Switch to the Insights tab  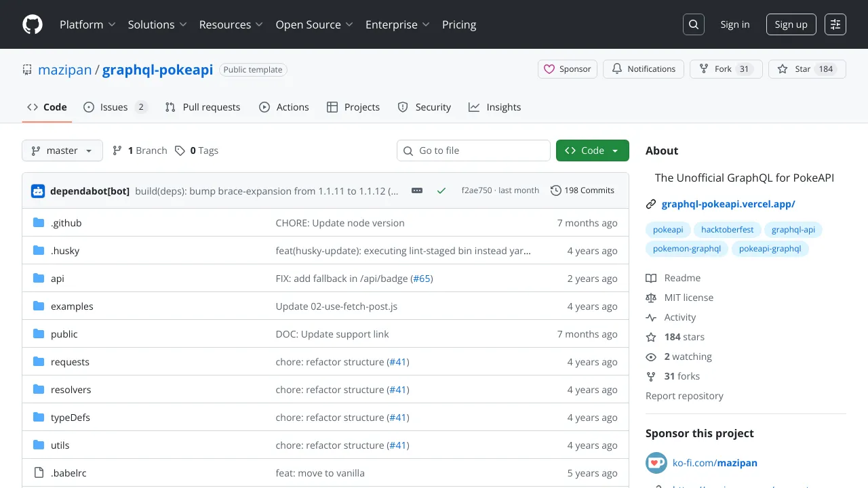tap(494, 107)
